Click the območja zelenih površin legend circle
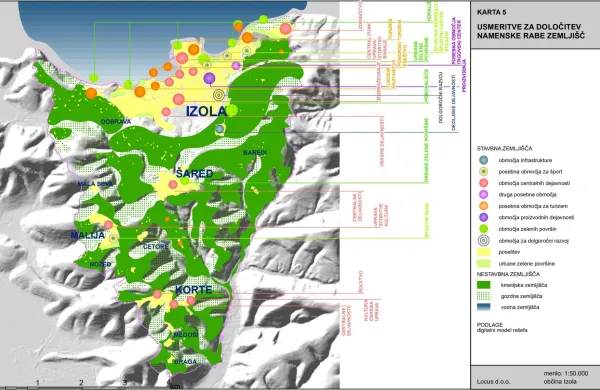Viewport: 600px width, 390px height. [484, 229]
